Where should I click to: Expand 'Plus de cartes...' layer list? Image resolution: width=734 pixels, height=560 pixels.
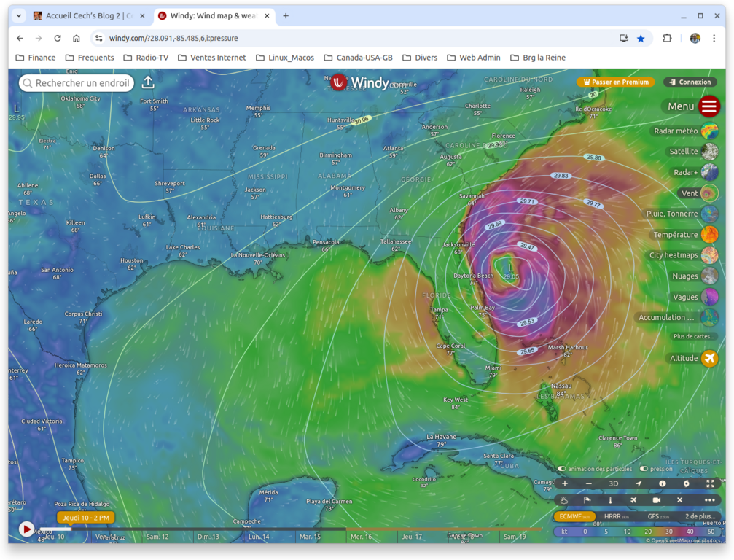pyautogui.click(x=693, y=337)
